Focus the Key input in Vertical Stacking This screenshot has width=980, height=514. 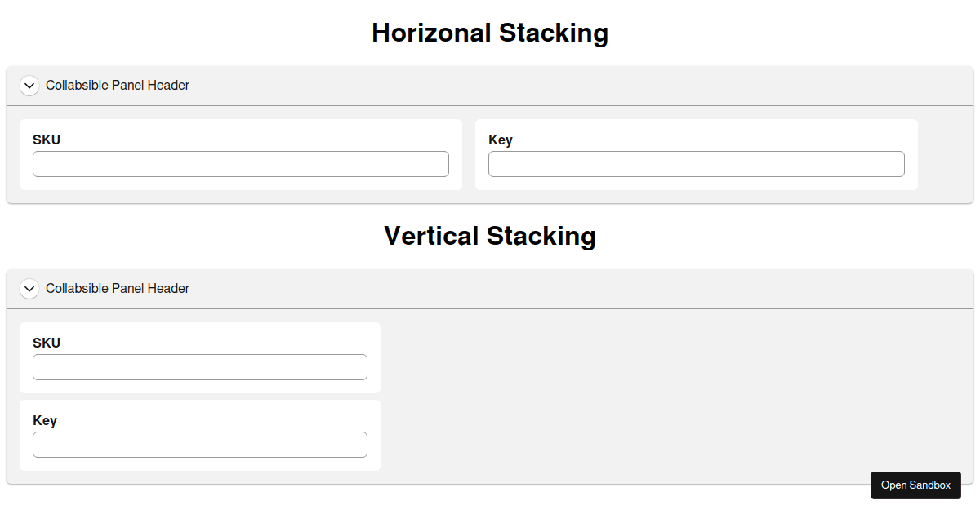(x=199, y=445)
